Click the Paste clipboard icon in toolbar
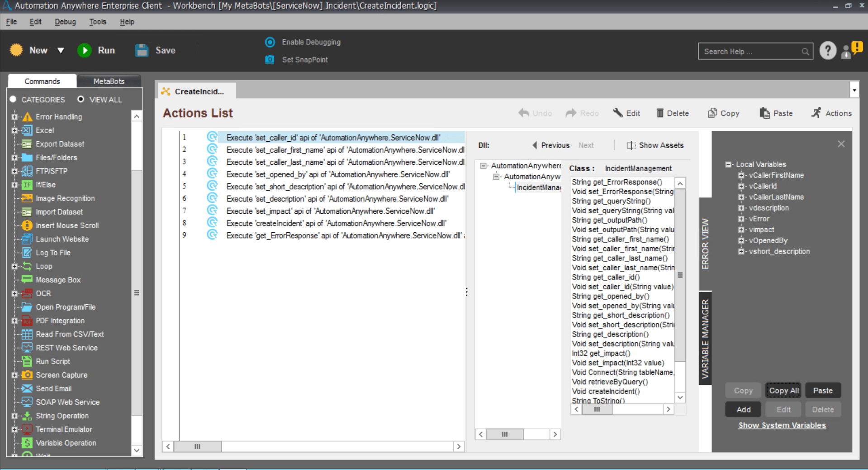The width and height of the screenshot is (868, 470). 764,113
